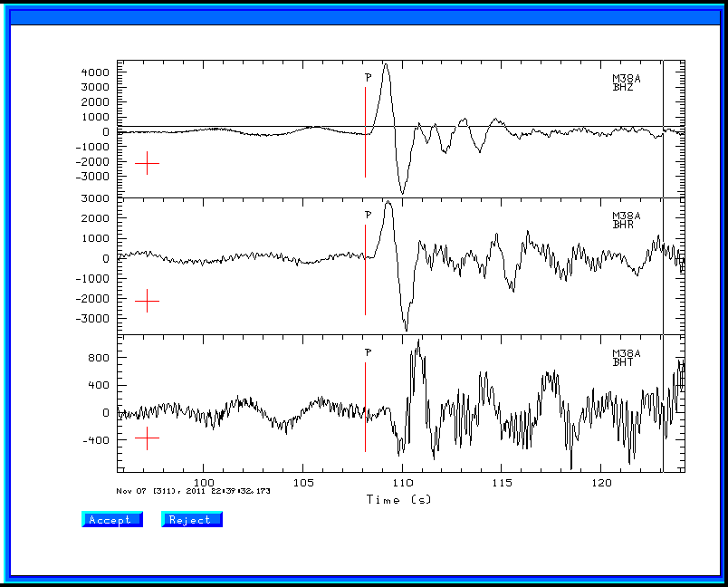Viewport: 728px width, 587px height.
Task: Click the Time (s) axis label
Action: (398, 500)
